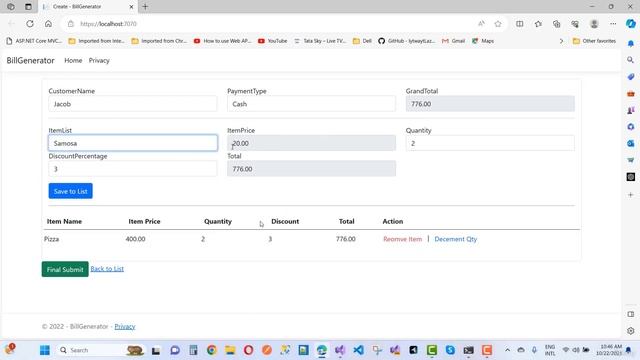Open the sidebar Shopping tag icon
The height and width of the screenshot is (360, 640).
click(x=631, y=77)
